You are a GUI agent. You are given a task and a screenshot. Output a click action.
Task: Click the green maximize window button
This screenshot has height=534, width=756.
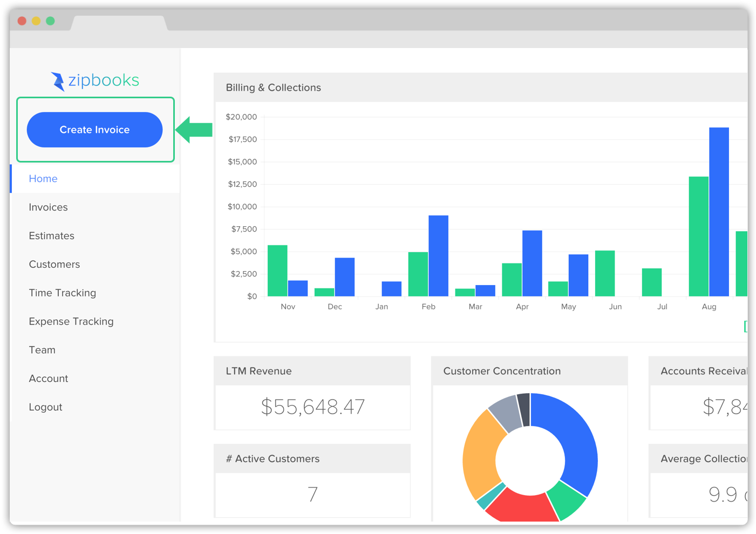[50, 21]
